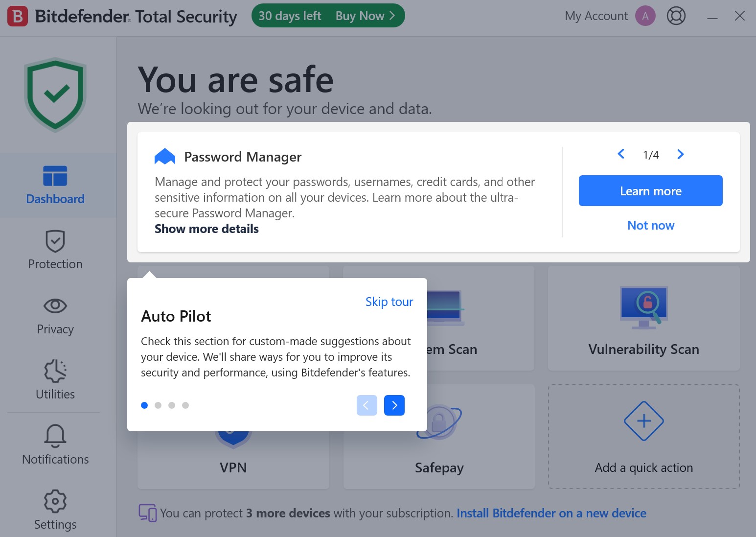The height and width of the screenshot is (537, 756).
Task: Click Skip tour link
Action: pos(389,302)
